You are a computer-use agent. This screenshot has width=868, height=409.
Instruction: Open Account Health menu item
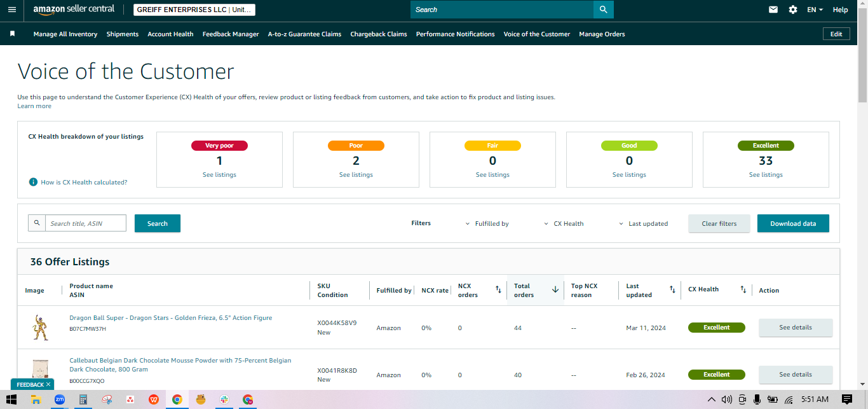pos(170,34)
